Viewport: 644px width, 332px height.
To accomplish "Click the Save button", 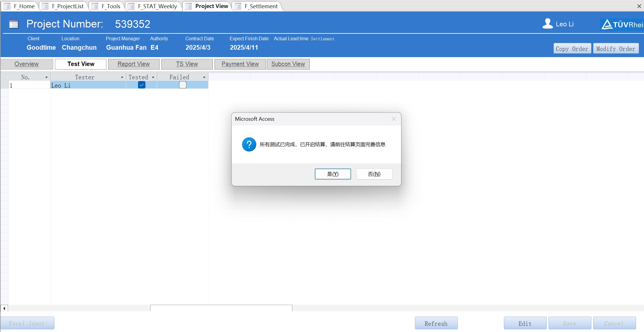I will click(570, 323).
